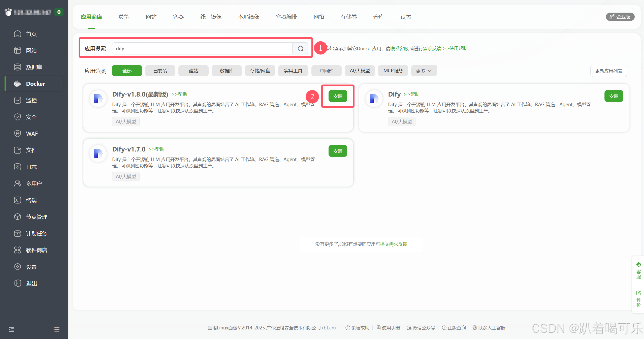Open the sidebar 设置 gear icon
The height and width of the screenshot is (339, 644).
17,267
